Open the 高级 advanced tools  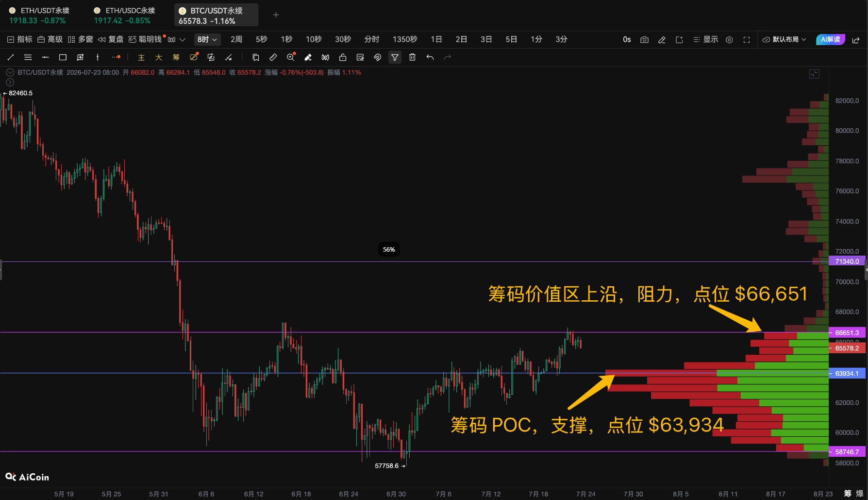point(50,39)
